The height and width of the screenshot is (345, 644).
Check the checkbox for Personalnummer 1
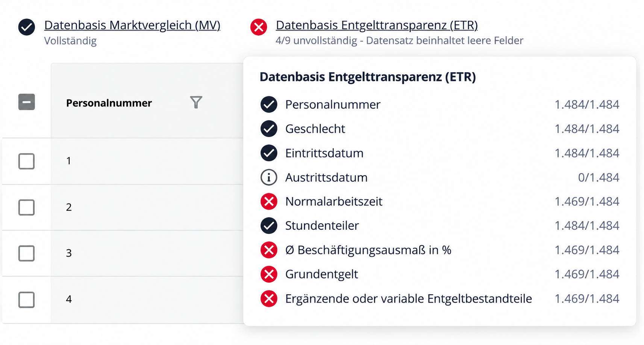[27, 161]
